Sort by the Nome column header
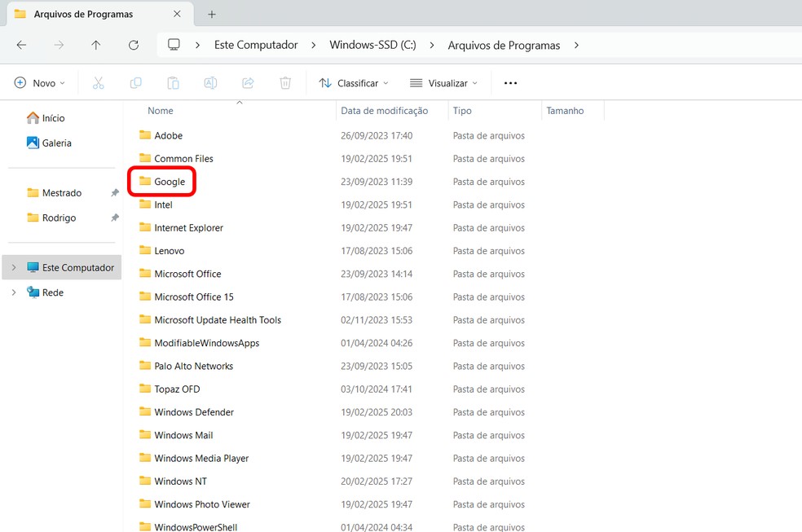Image resolution: width=802 pixels, height=532 pixels. click(x=160, y=111)
